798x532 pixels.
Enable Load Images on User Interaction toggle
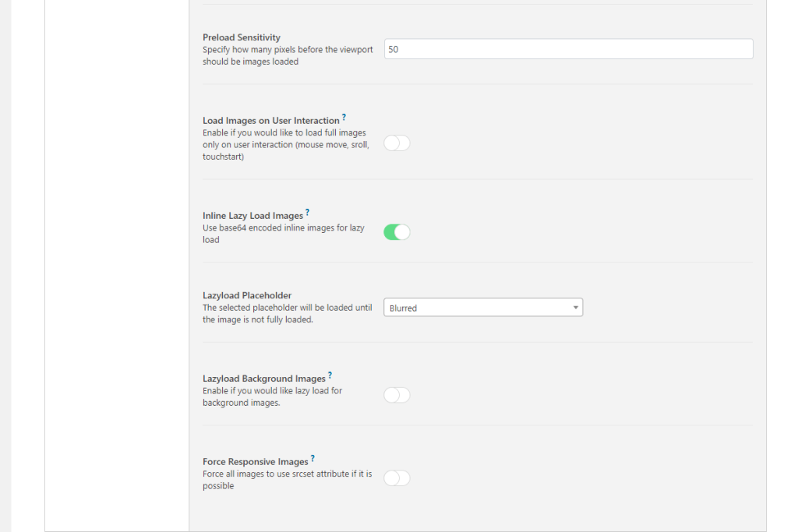click(x=397, y=143)
